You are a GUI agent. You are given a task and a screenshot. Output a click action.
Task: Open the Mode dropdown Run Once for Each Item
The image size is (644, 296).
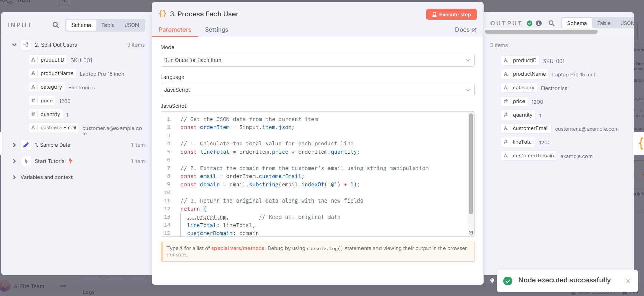point(317,60)
